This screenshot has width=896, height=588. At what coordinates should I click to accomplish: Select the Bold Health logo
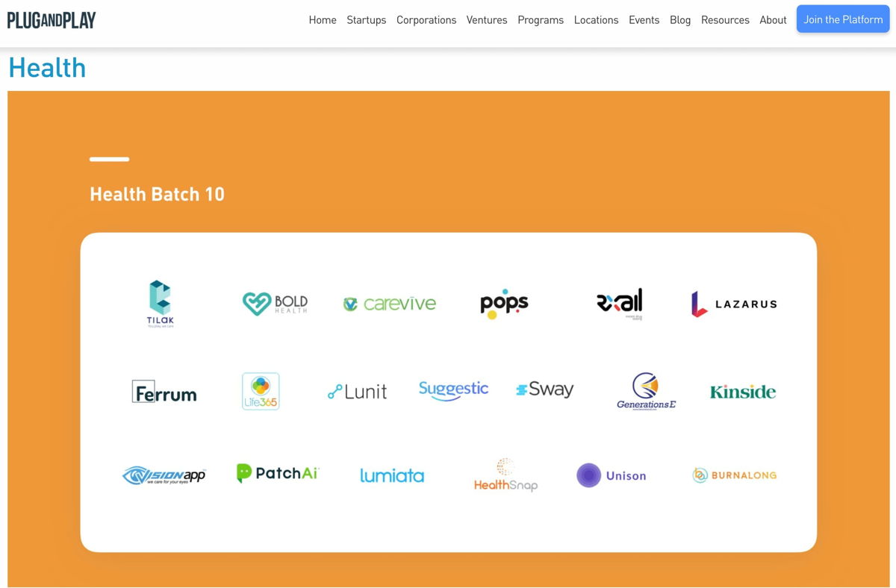tap(275, 304)
